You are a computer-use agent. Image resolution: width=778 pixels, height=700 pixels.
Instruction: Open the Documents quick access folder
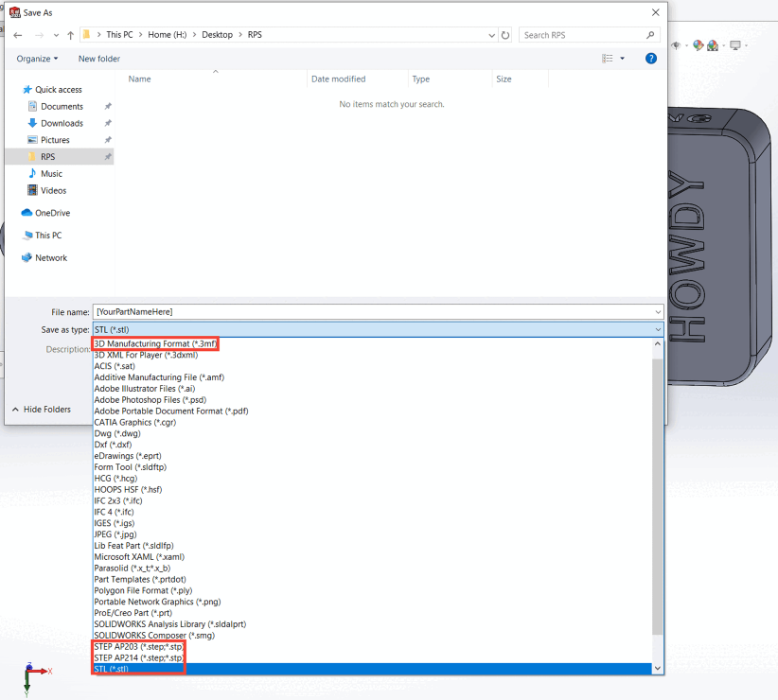coord(62,106)
